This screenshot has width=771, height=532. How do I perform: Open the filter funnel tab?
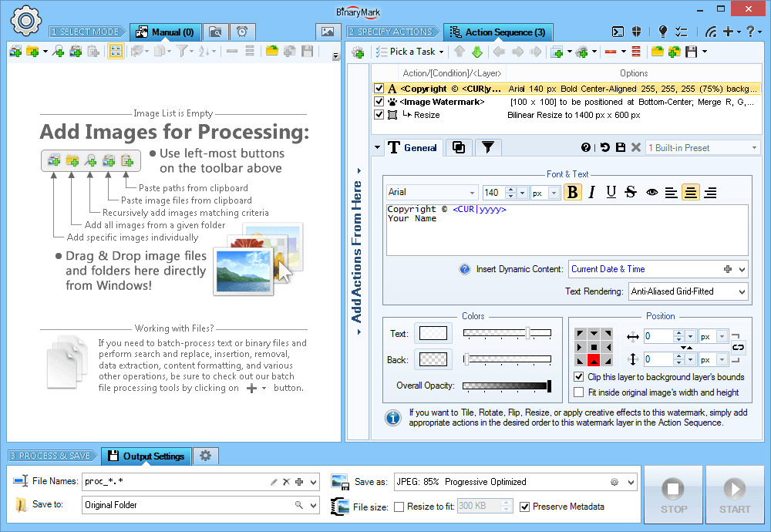(488, 147)
